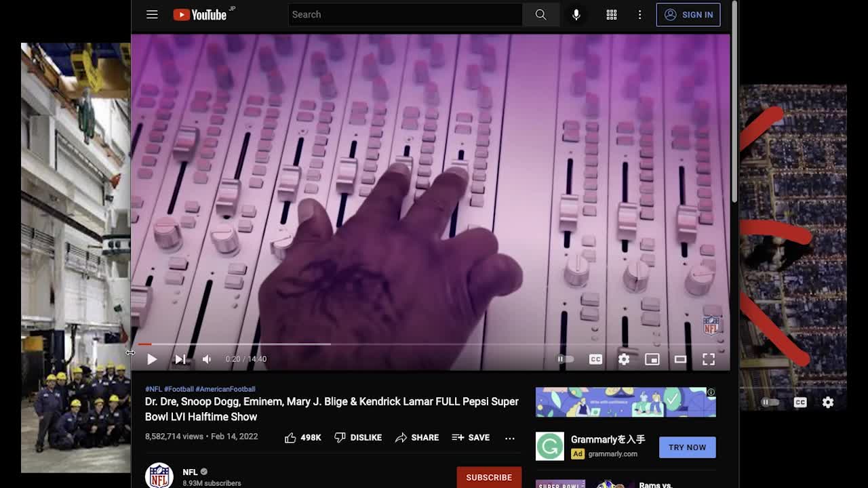
Task: Click the Grammarly logo icon in ad
Action: coord(550,447)
